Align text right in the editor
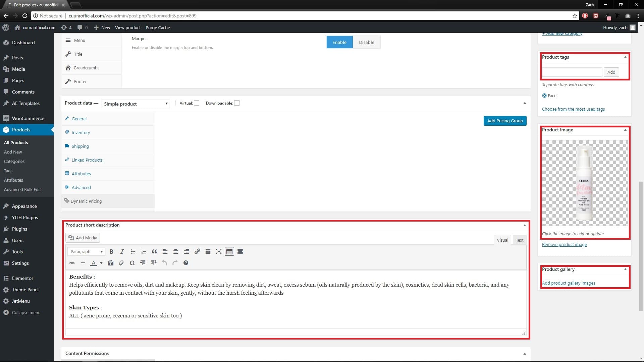The width and height of the screenshot is (644, 362). (x=186, y=251)
